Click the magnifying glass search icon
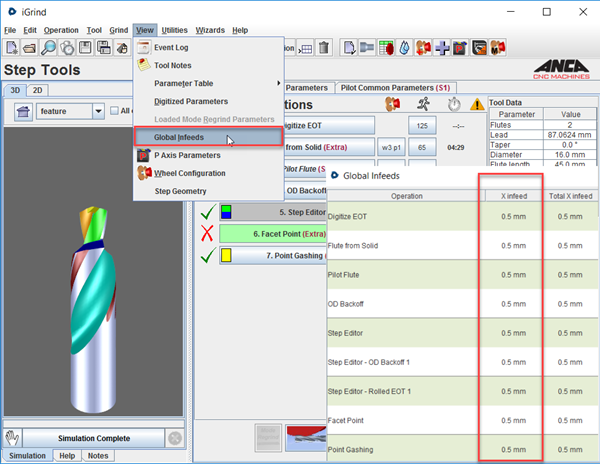This screenshot has width=600, height=464. [49, 48]
